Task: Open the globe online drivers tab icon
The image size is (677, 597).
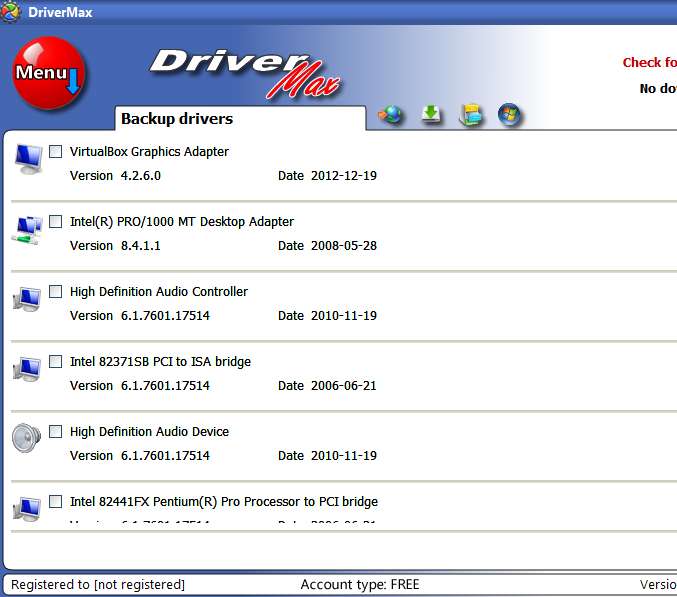Action: click(x=391, y=115)
